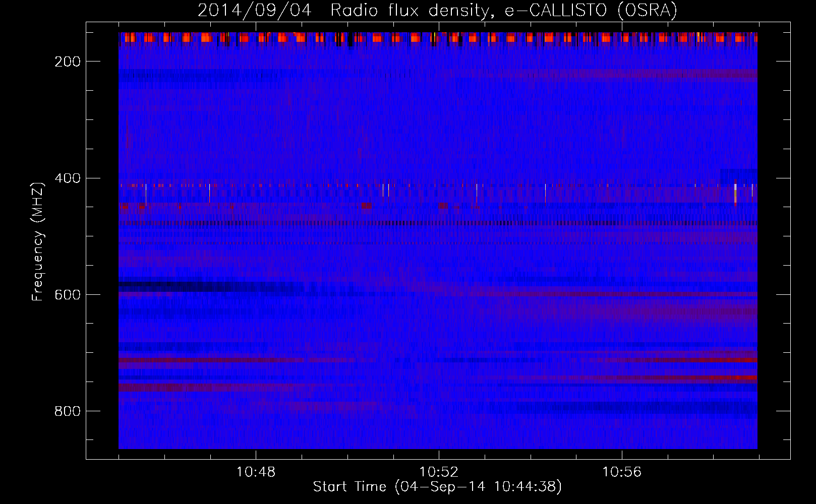Click the plot title '2014/09/04 Radio flux density'
This screenshot has width=816, height=504.
tap(343, 10)
